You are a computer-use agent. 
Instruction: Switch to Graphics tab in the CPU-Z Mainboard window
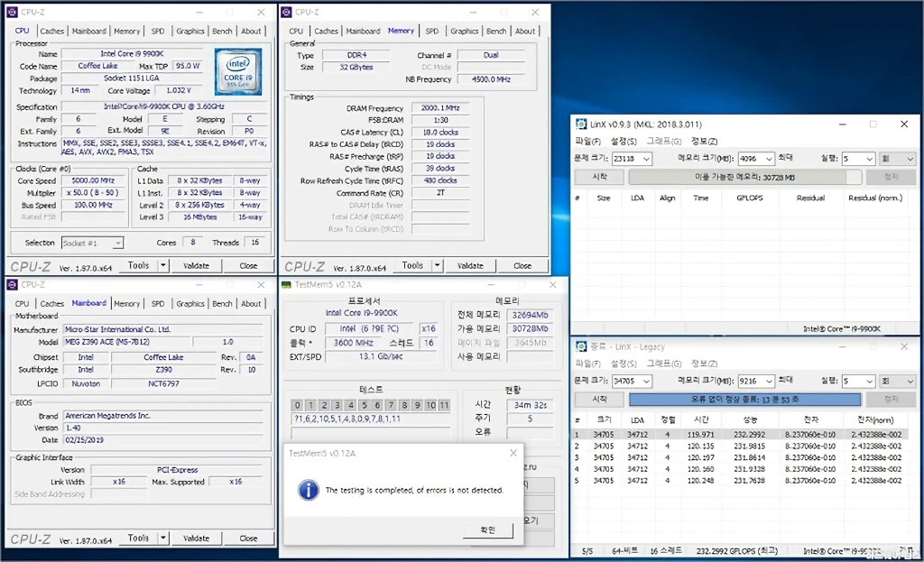pyautogui.click(x=189, y=303)
